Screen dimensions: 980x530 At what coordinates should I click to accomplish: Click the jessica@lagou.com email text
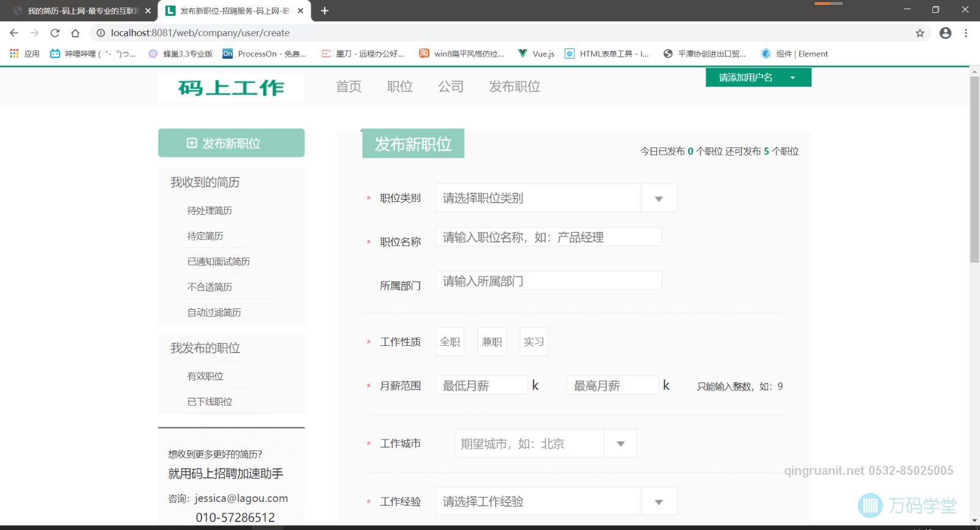(x=241, y=498)
